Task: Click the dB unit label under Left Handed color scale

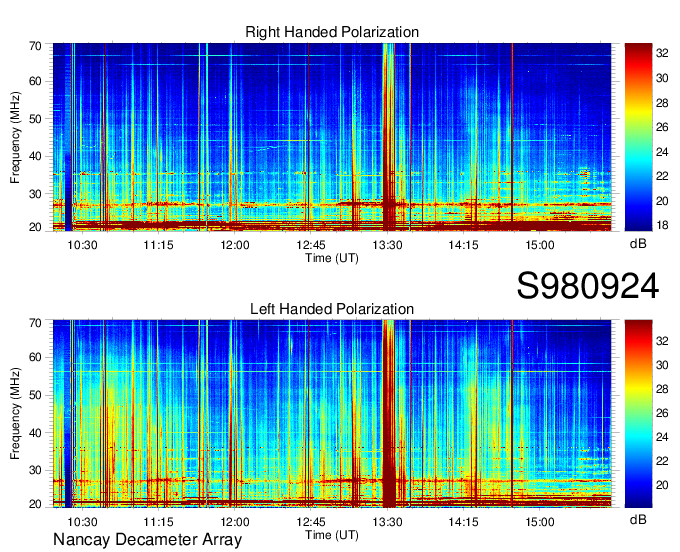Action: (638, 519)
